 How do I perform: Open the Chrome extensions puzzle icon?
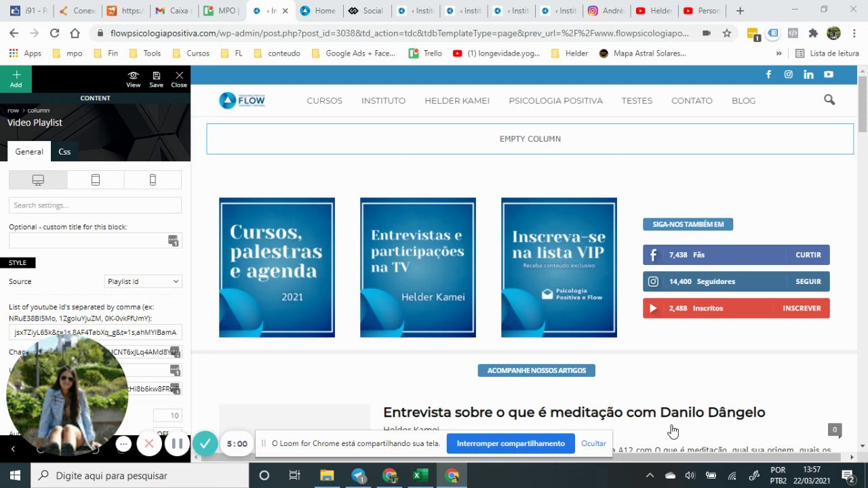click(x=814, y=33)
